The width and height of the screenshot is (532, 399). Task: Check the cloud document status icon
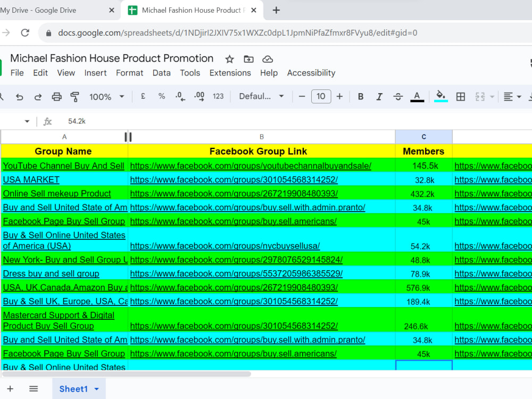click(268, 59)
